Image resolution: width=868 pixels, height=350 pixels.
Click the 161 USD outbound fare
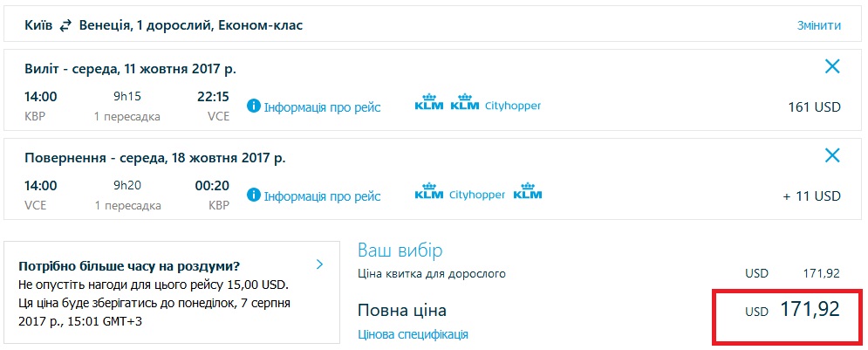[813, 107]
